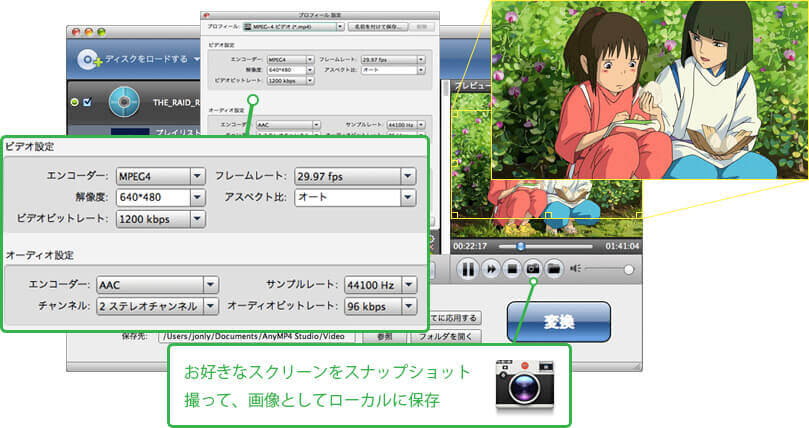Click the オーディオ設定 heading in magnified panel
The image size is (809, 428).
click(39, 255)
